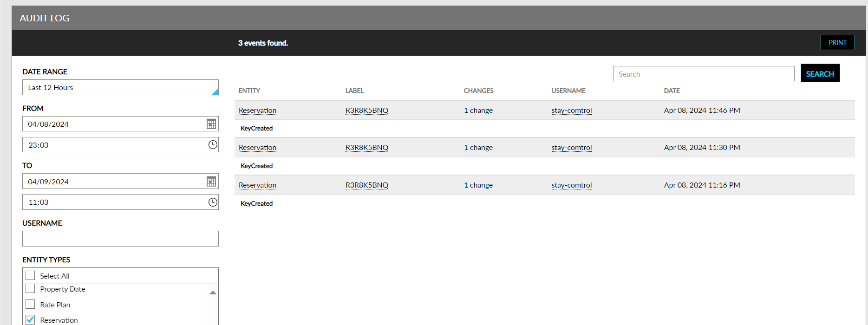Open Reservation link in 11:16 PM row
This screenshot has height=325, width=868.
(257, 185)
